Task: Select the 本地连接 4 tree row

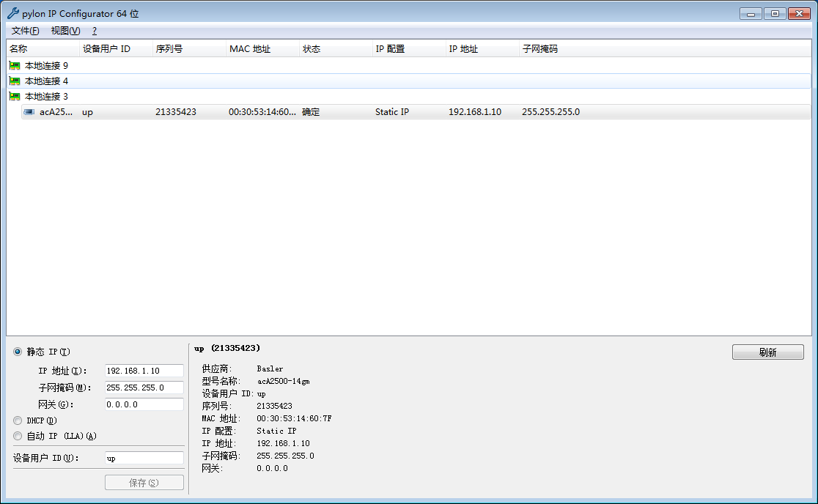Action: [x=47, y=81]
